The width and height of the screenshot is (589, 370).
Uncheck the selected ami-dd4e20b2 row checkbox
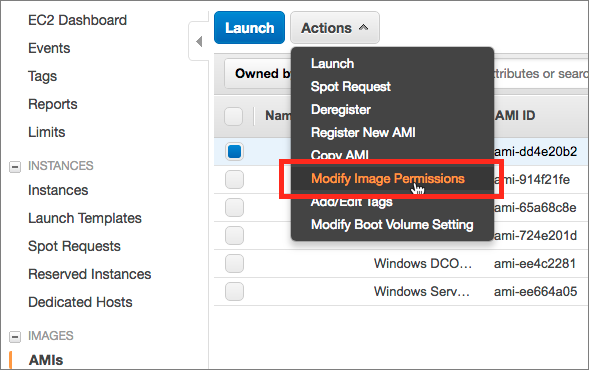[234, 152]
